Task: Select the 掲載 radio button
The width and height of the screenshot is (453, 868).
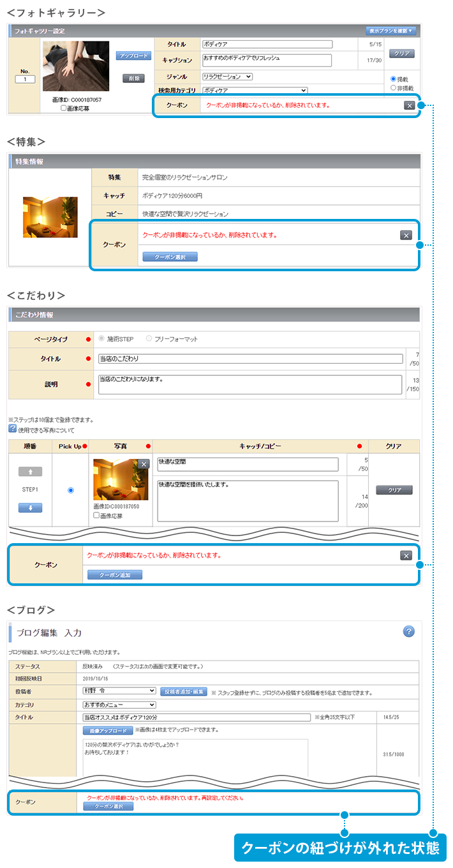Action: [x=394, y=79]
